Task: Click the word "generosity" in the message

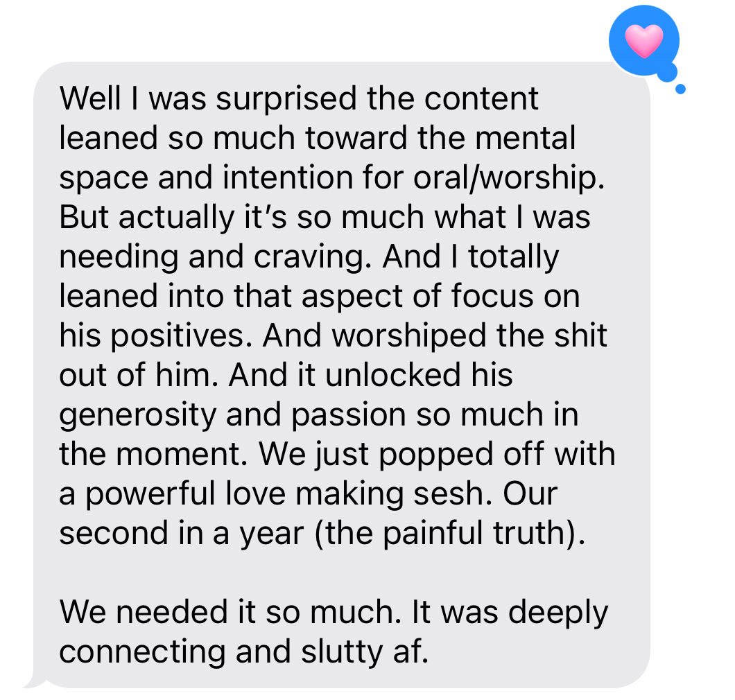Action: 138,416
